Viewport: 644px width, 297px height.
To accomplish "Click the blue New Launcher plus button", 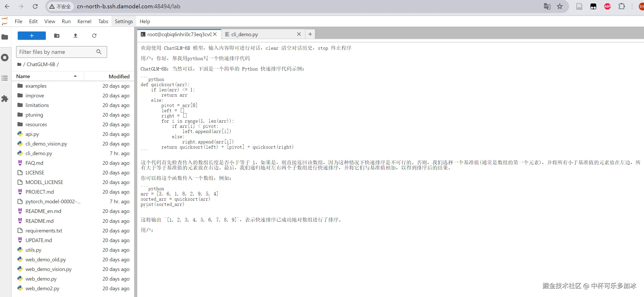I will click(x=32, y=36).
